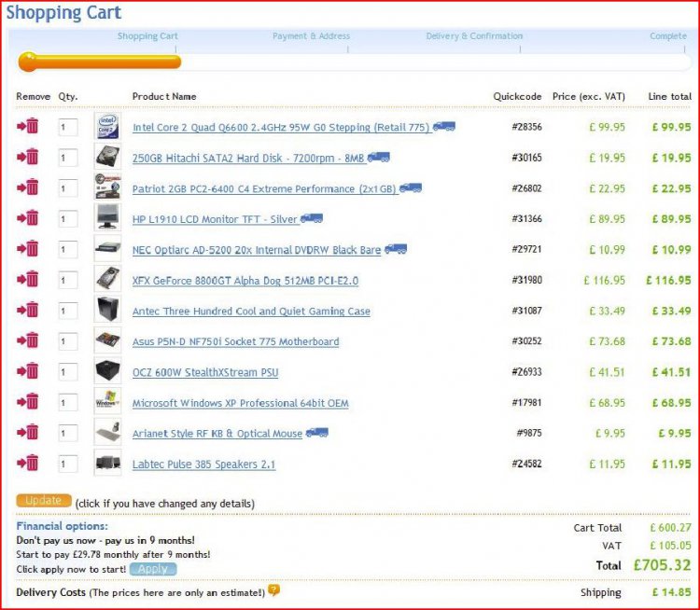Viewport: 700px width, 610px height.
Task: Remove the OCZ 600W PSU item
Action: (x=28, y=371)
